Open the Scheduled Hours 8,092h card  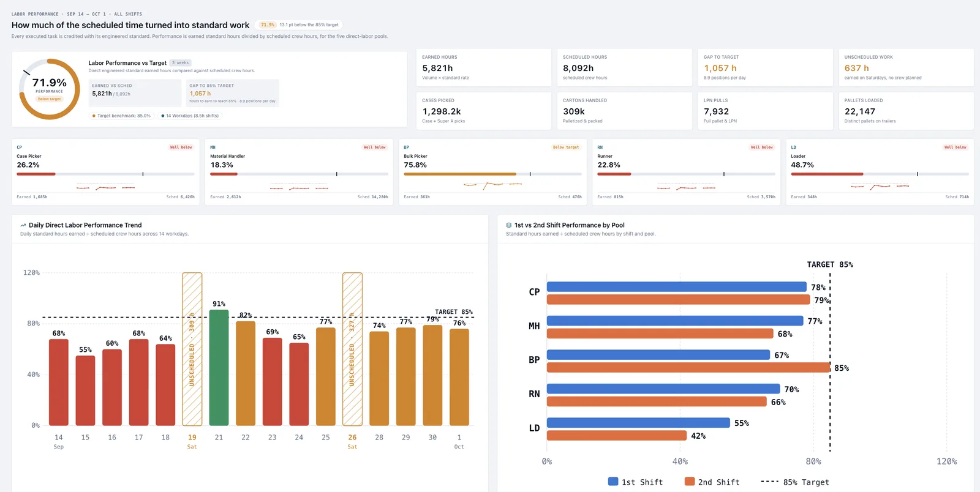(625, 68)
